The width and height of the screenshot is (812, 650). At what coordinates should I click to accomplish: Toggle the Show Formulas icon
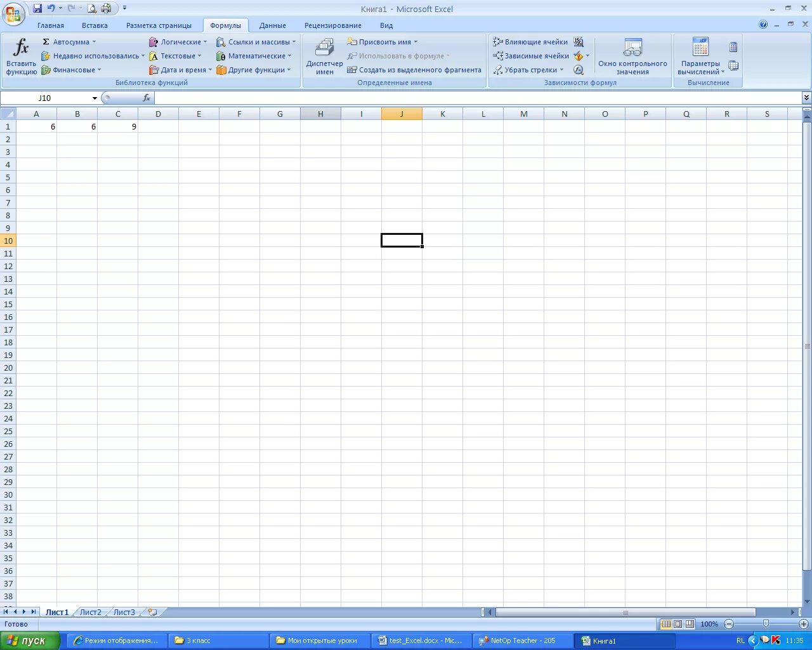579,42
